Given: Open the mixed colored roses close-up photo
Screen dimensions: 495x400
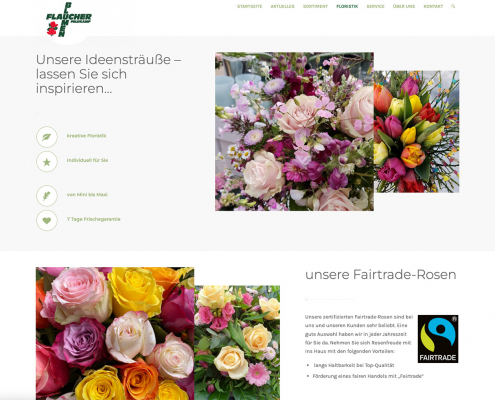Looking at the screenshot, I should [x=115, y=333].
